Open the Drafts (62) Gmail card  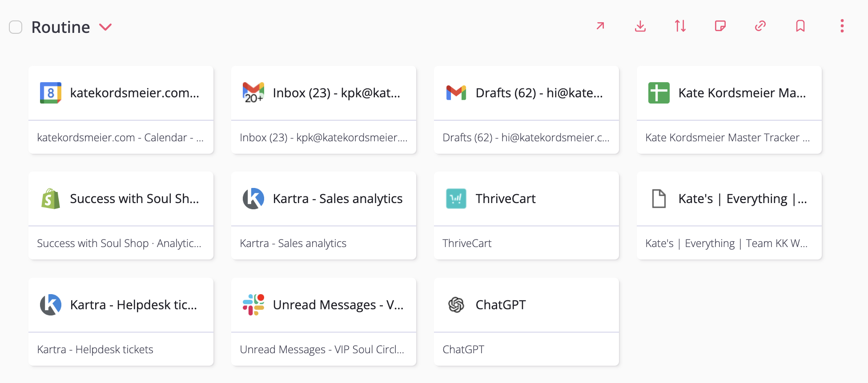point(526,110)
